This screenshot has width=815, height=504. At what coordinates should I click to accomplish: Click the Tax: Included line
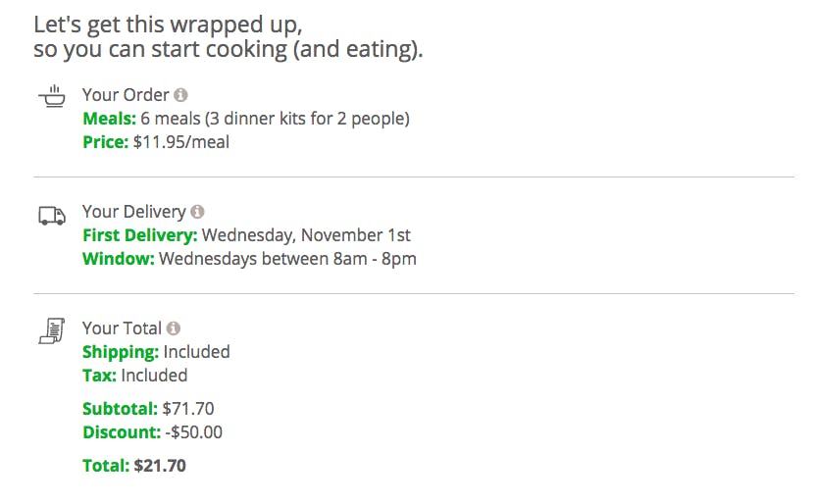click(134, 376)
